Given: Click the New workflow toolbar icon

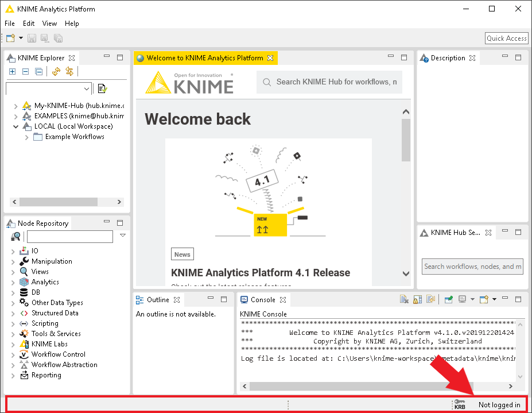Looking at the screenshot, I should click(x=10, y=38).
